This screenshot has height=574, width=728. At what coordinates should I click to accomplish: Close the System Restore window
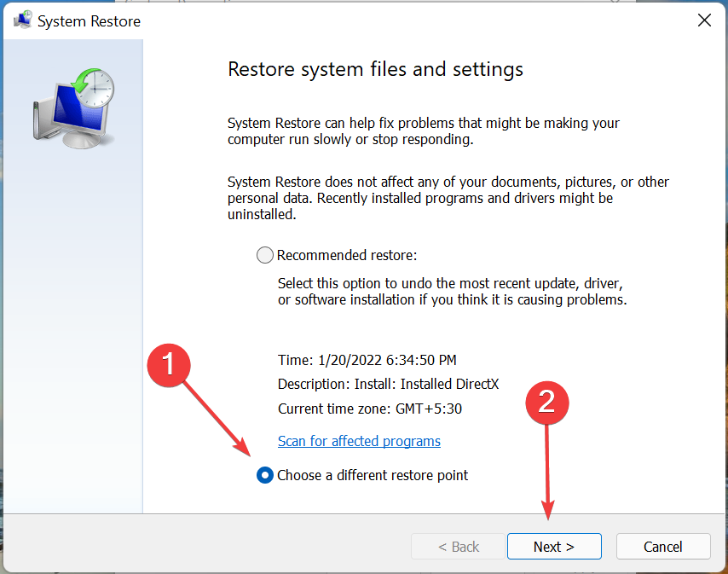point(704,20)
